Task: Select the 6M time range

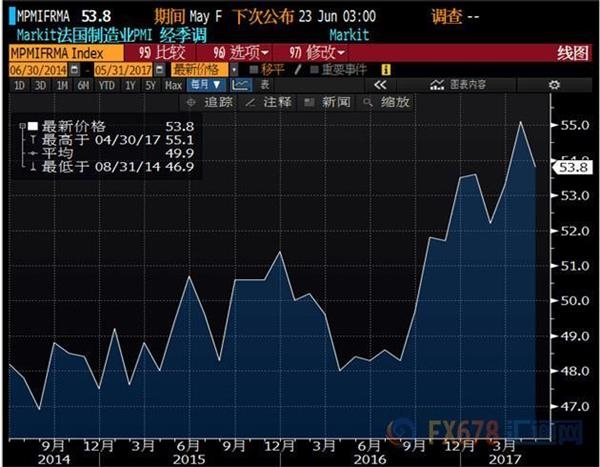Action: click(x=83, y=85)
